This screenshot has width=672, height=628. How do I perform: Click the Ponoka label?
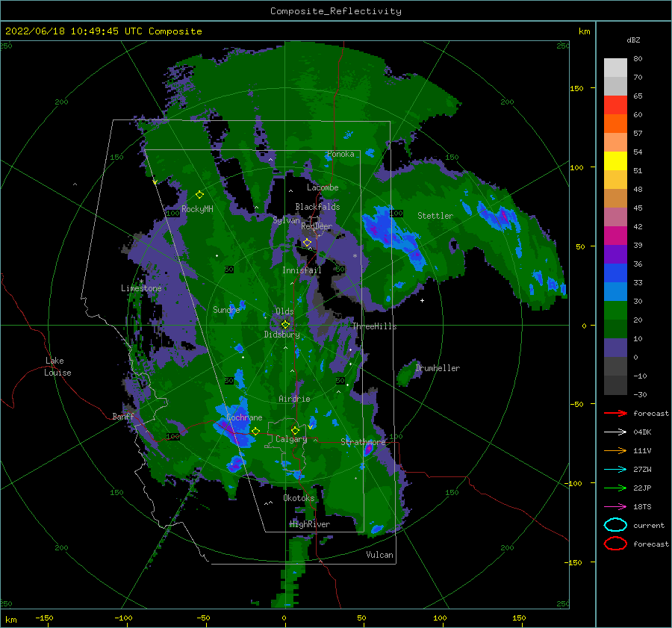point(340,154)
